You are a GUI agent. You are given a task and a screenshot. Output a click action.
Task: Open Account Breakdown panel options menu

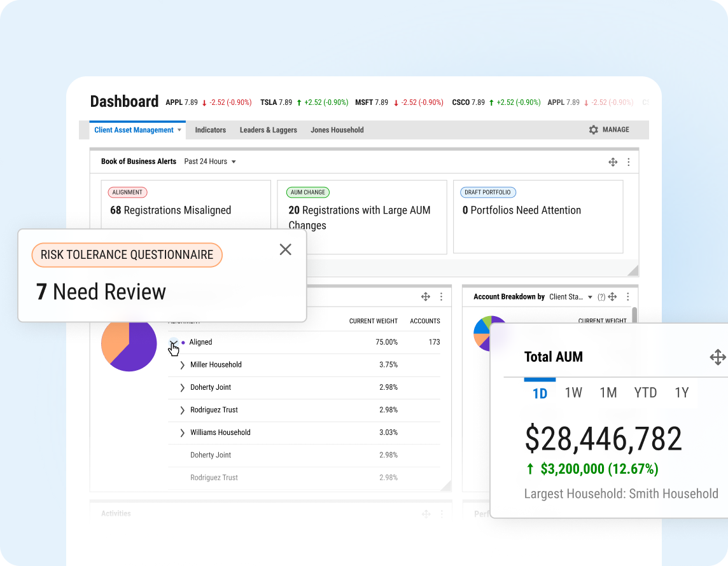click(x=627, y=297)
